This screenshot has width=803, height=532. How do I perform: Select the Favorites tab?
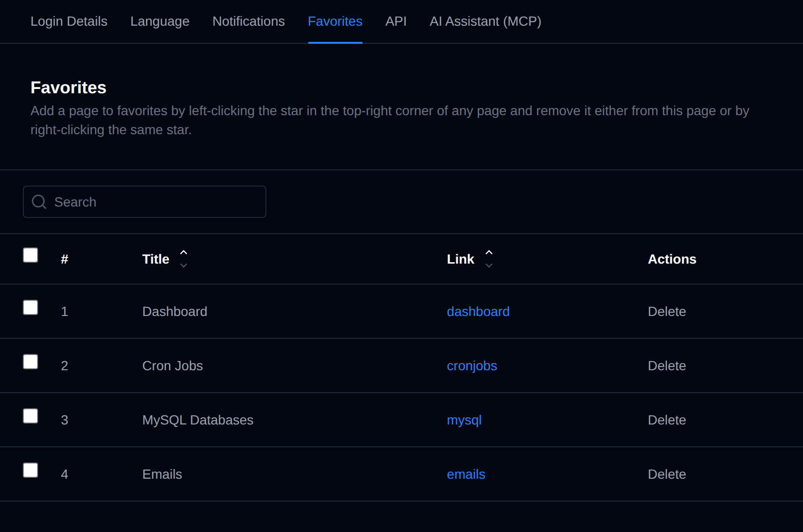(335, 21)
